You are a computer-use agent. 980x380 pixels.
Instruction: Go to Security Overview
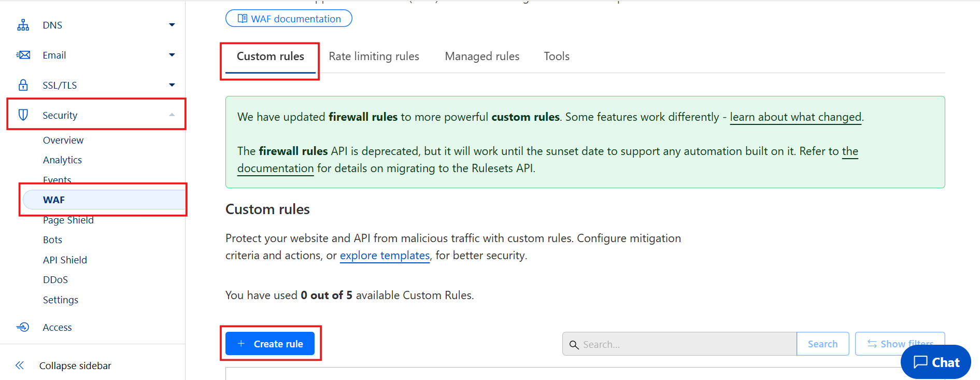[x=63, y=140]
